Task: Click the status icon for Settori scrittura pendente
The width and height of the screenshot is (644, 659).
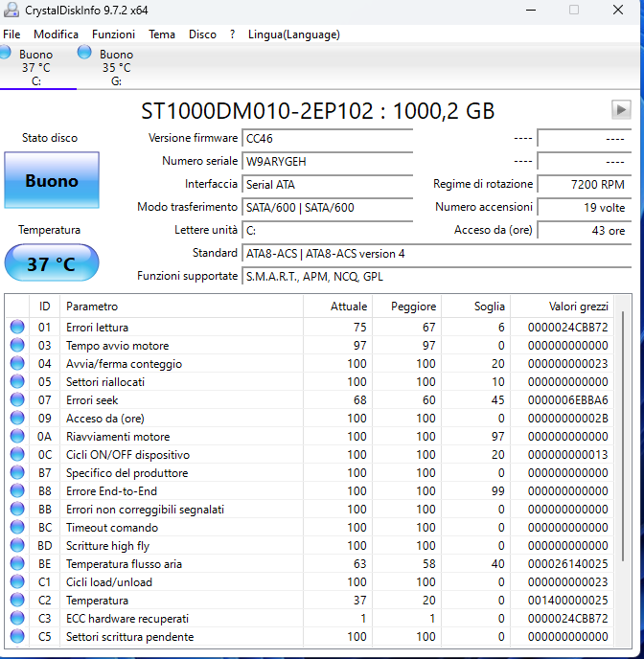Action: pyautogui.click(x=17, y=636)
